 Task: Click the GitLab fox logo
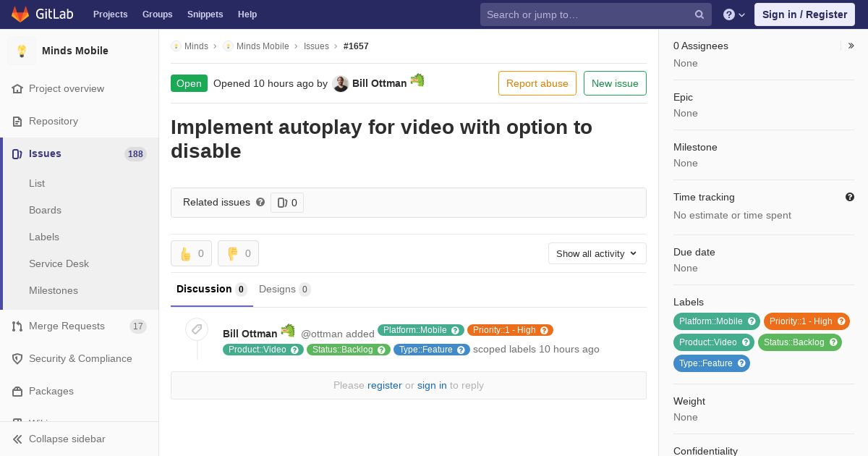(x=20, y=14)
